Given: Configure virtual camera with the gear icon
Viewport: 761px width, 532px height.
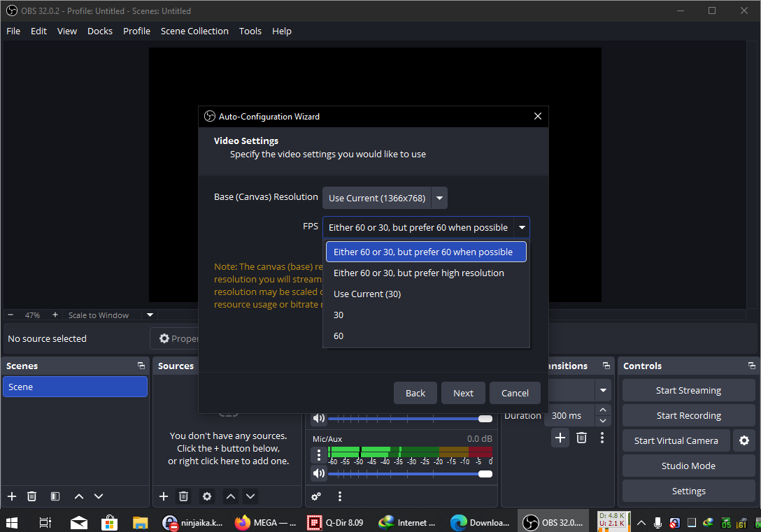Looking at the screenshot, I should pyautogui.click(x=744, y=440).
